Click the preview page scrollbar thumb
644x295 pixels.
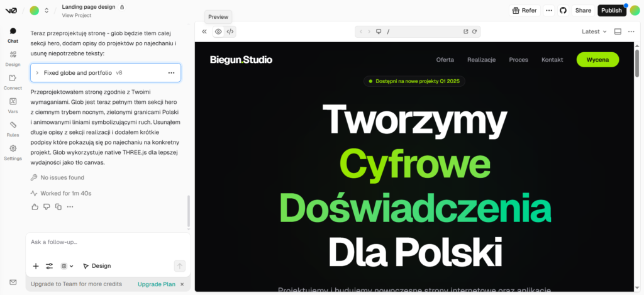637,64
